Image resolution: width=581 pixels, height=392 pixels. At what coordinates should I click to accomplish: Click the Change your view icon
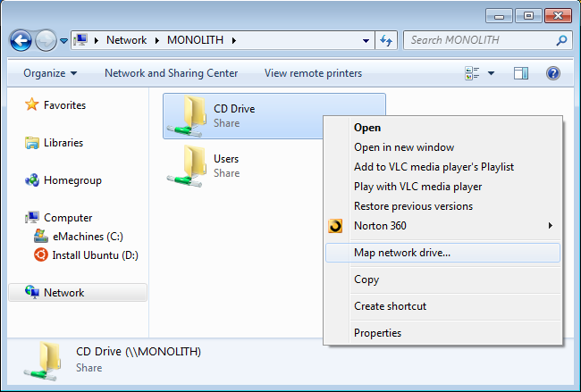(x=473, y=73)
